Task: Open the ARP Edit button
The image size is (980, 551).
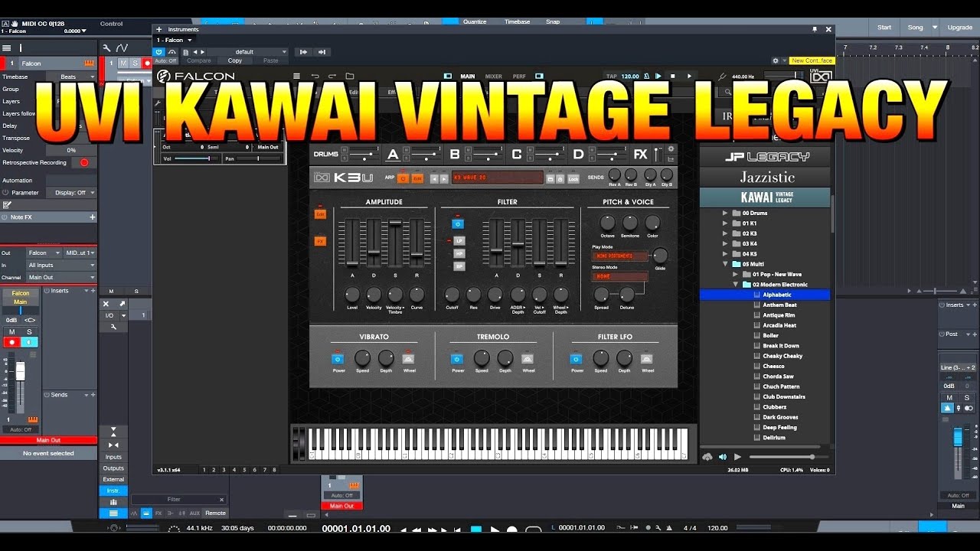Action: point(418,178)
